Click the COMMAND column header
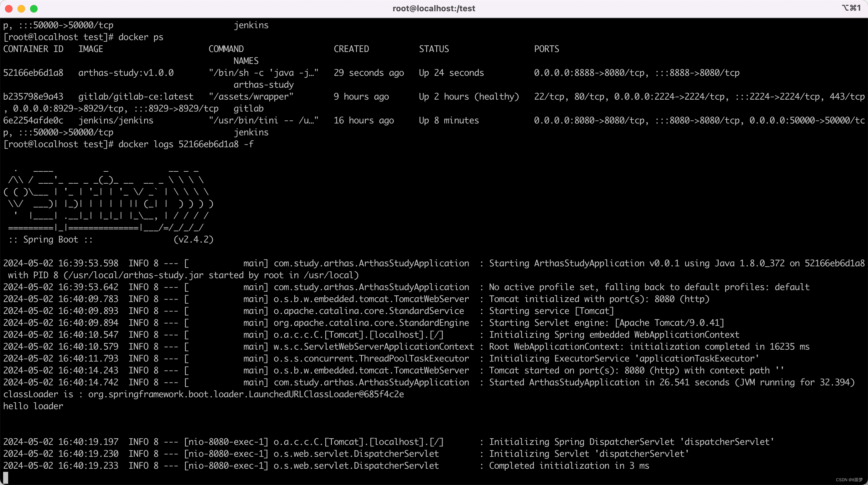Viewport: 868px width, 485px height. point(226,49)
